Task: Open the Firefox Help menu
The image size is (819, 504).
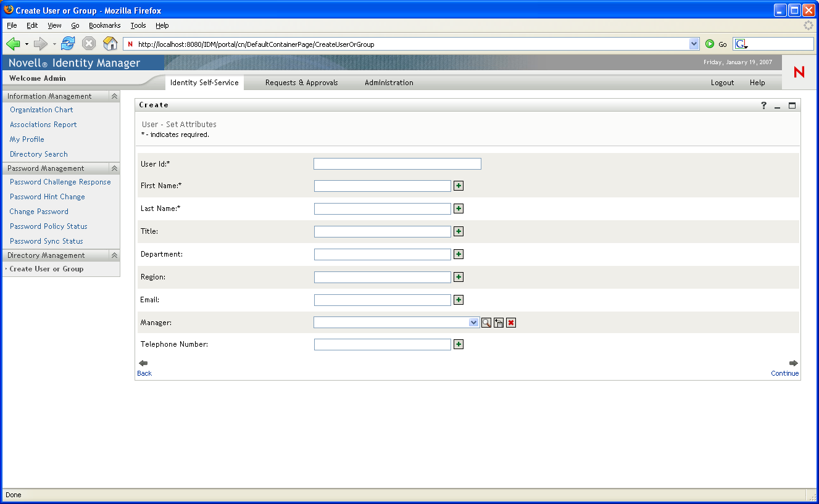Action: coord(162,25)
